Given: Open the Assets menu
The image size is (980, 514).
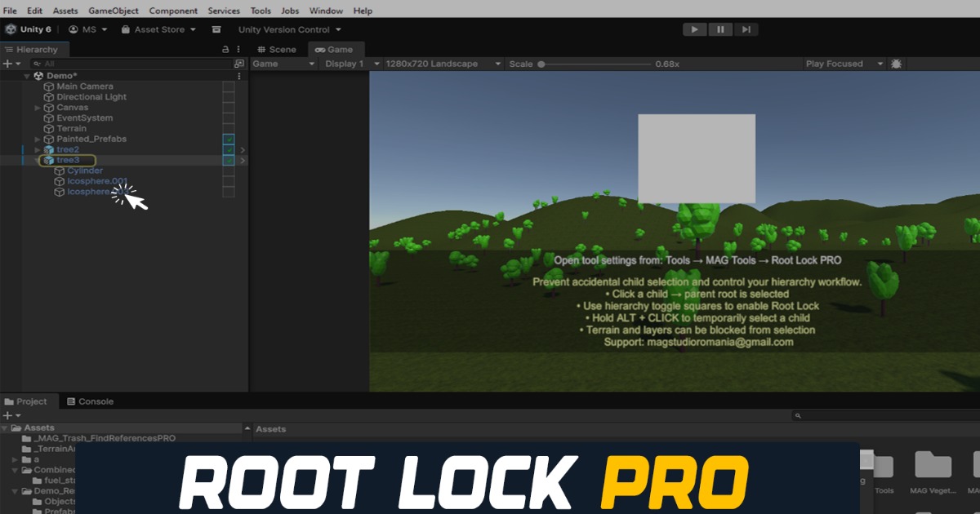Looking at the screenshot, I should (66, 11).
